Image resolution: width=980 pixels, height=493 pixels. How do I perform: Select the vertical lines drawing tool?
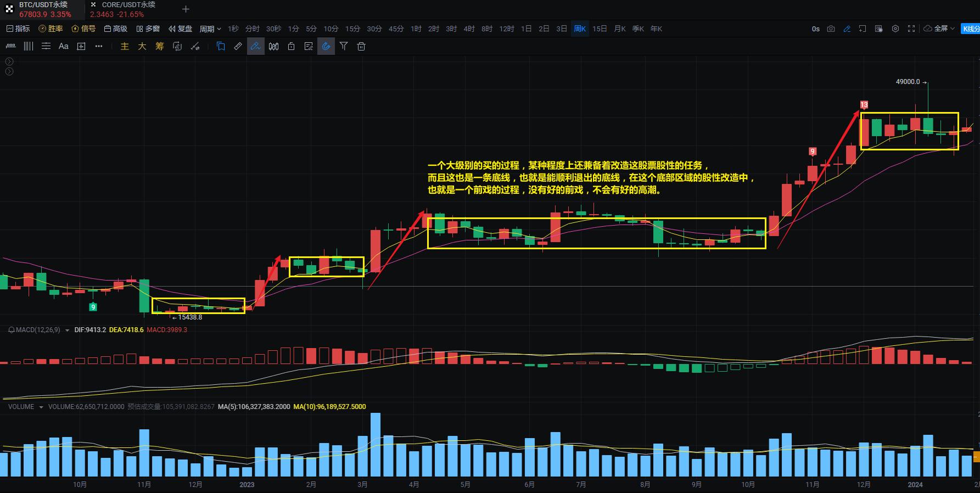tap(28, 46)
